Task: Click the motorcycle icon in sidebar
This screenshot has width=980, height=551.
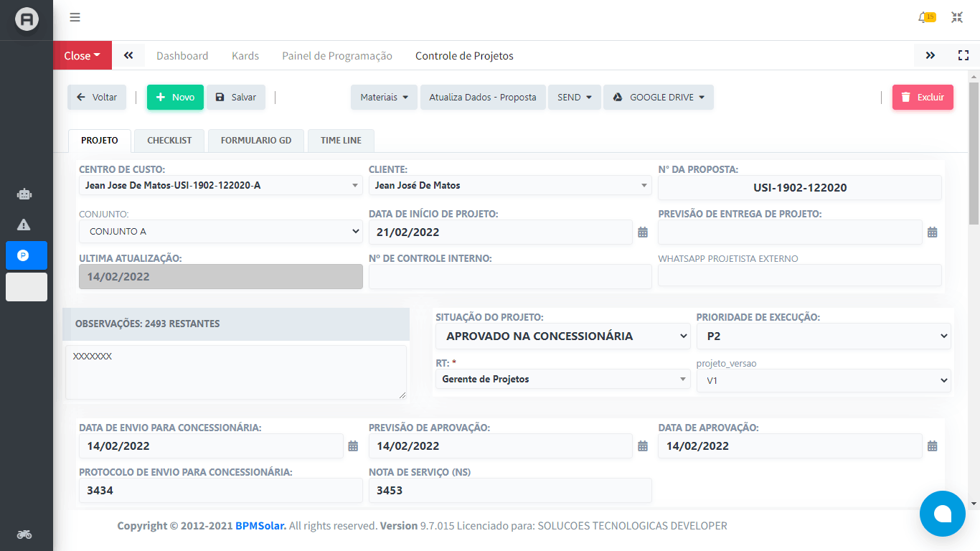Action: [24, 534]
